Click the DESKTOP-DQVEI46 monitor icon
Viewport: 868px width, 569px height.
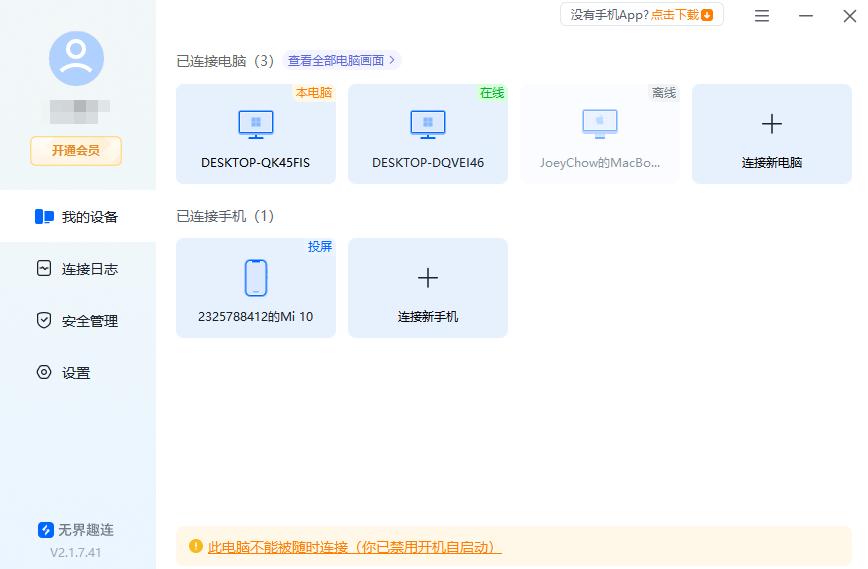pos(428,124)
